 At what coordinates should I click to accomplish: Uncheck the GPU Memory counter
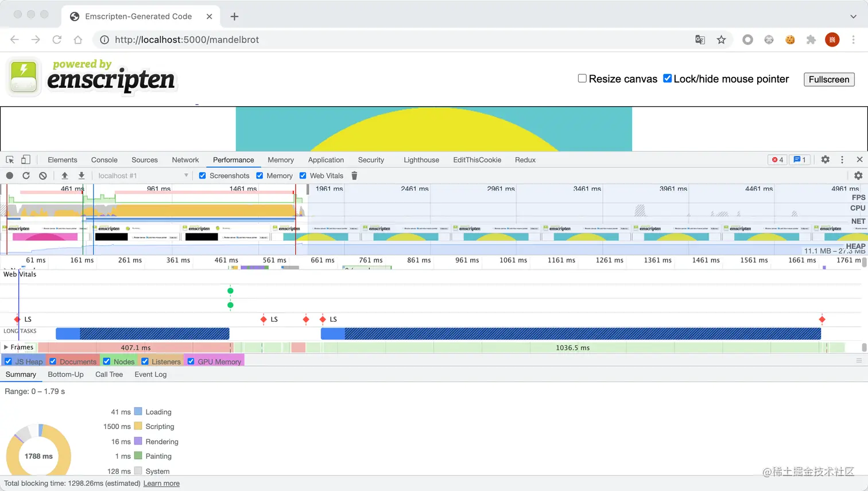pyautogui.click(x=191, y=361)
